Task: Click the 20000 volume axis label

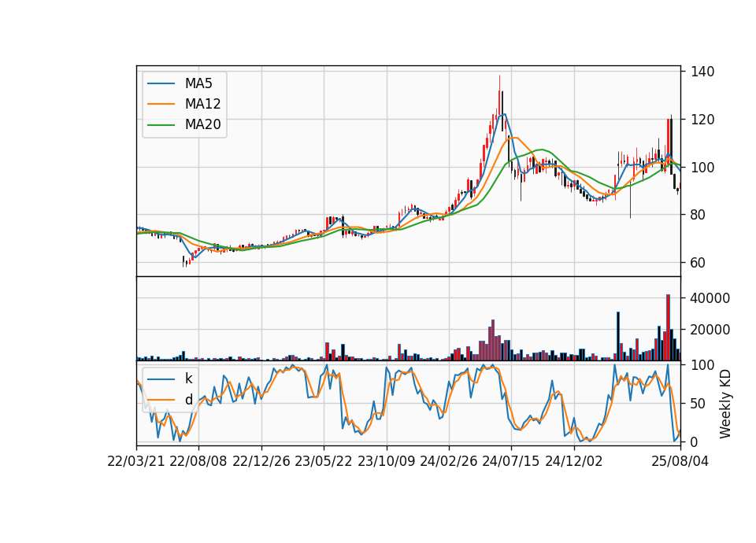Action: 710,330
